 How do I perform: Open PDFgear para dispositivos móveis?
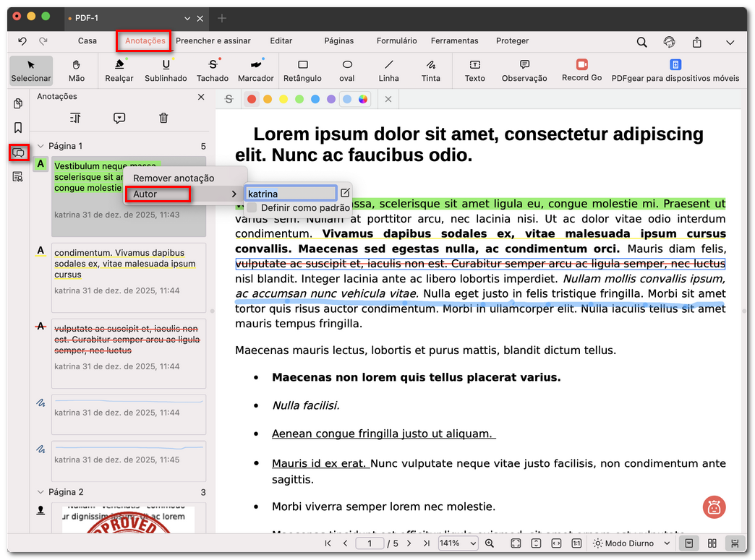675,70
